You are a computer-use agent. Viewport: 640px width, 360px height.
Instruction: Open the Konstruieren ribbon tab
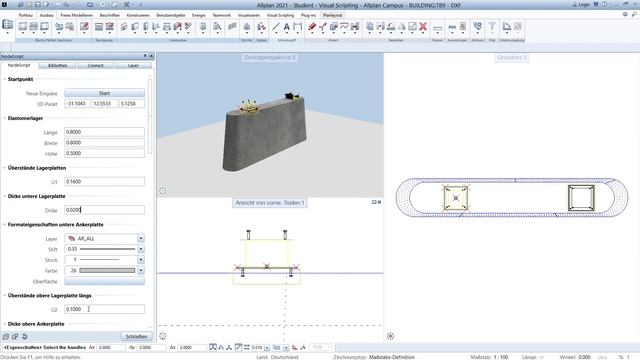(x=138, y=15)
